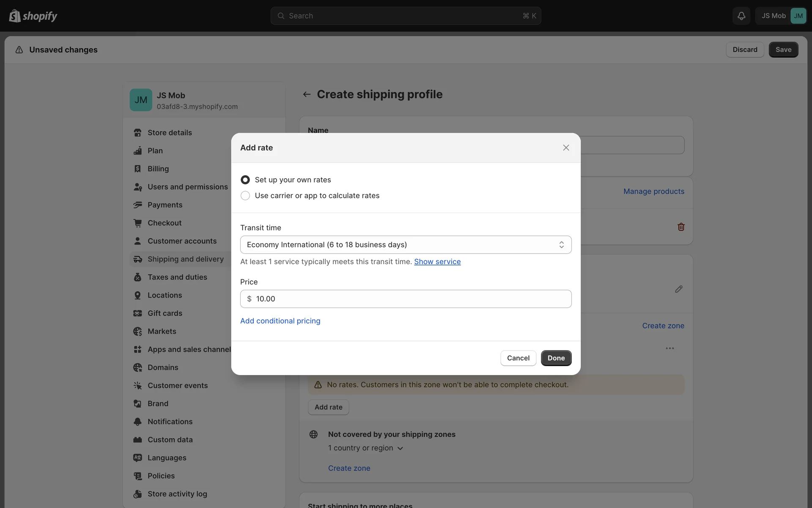Click the Show service link
Image resolution: width=812 pixels, height=508 pixels.
coord(437,262)
